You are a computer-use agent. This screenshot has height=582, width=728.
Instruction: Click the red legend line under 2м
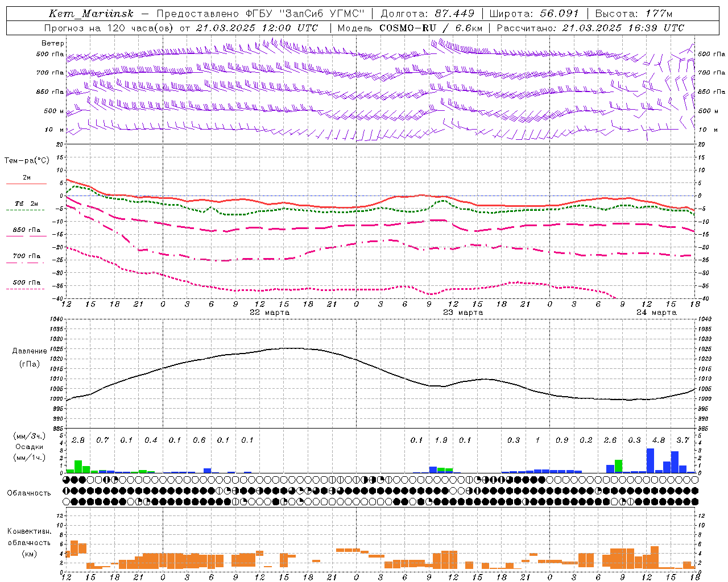[26, 184]
